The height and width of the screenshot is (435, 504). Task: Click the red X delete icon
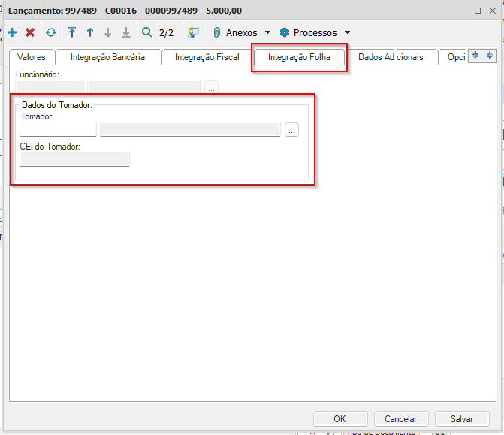point(30,32)
